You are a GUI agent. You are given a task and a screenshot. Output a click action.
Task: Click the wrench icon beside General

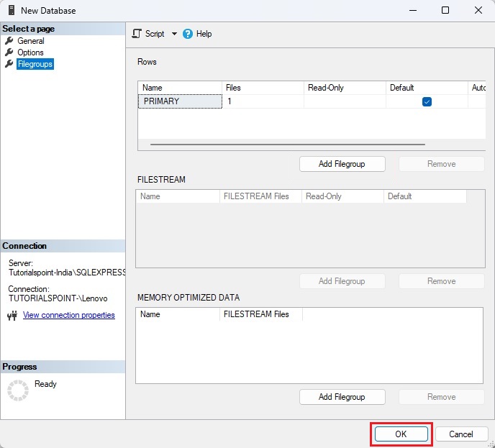coord(9,41)
